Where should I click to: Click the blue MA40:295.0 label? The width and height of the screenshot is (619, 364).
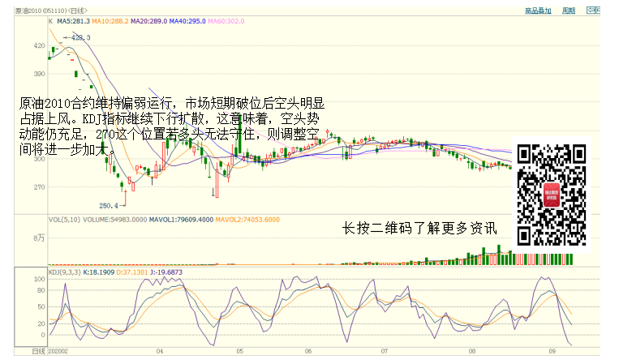[x=187, y=22]
